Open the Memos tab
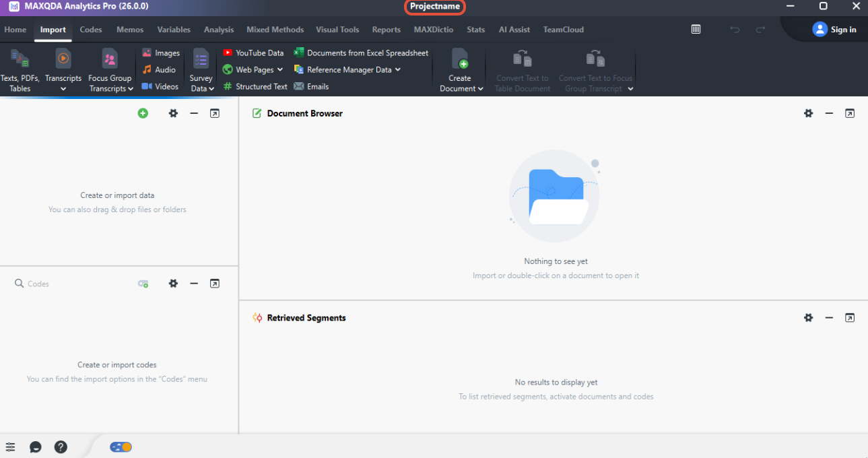Viewport: 868px width, 458px height. tap(130, 30)
